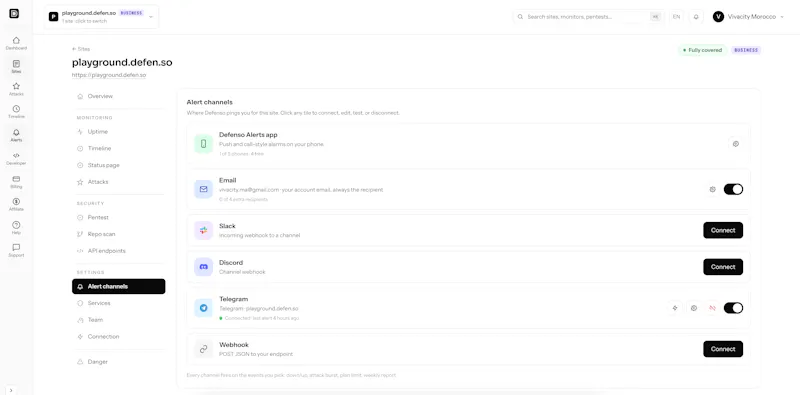Viewport: 800px width, 395px height.
Task: Open Uptime in the Monitoring section
Action: pyautogui.click(x=118, y=132)
